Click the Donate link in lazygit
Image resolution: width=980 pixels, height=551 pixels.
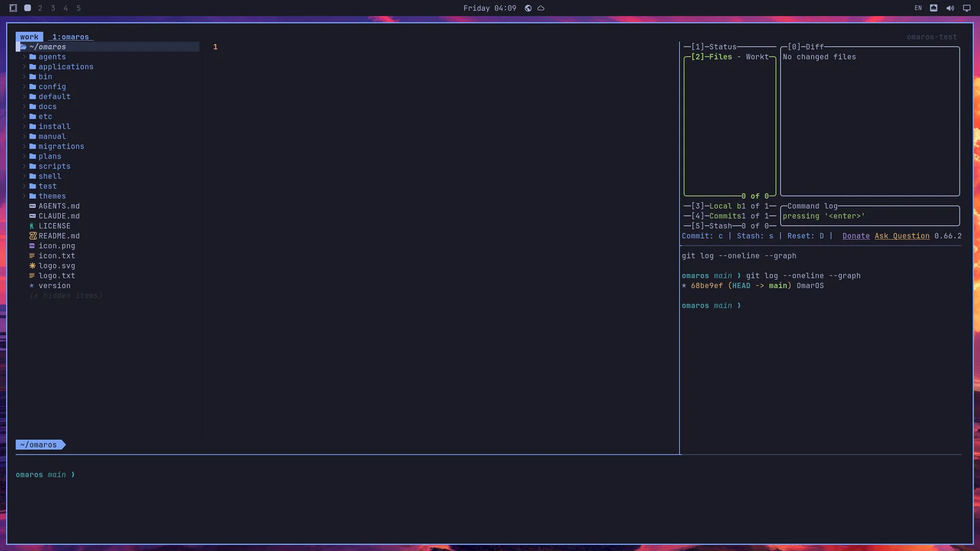click(856, 236)
